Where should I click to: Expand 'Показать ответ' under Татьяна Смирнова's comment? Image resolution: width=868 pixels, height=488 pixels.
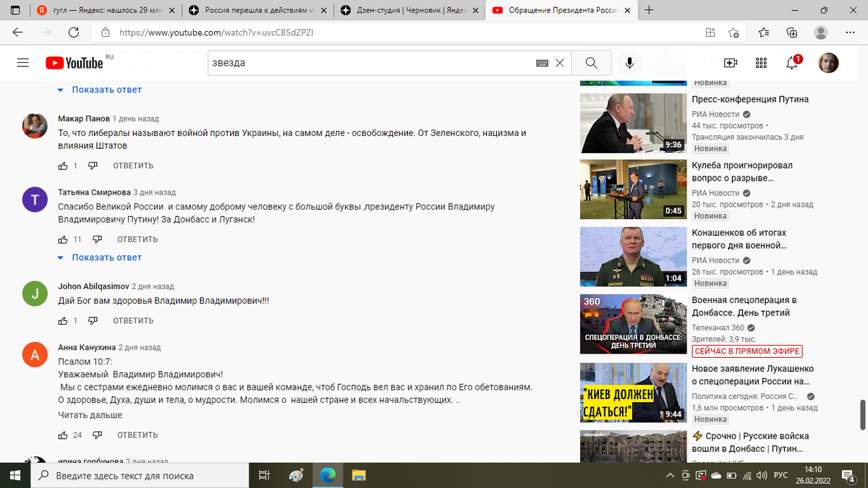click(107, 257)
